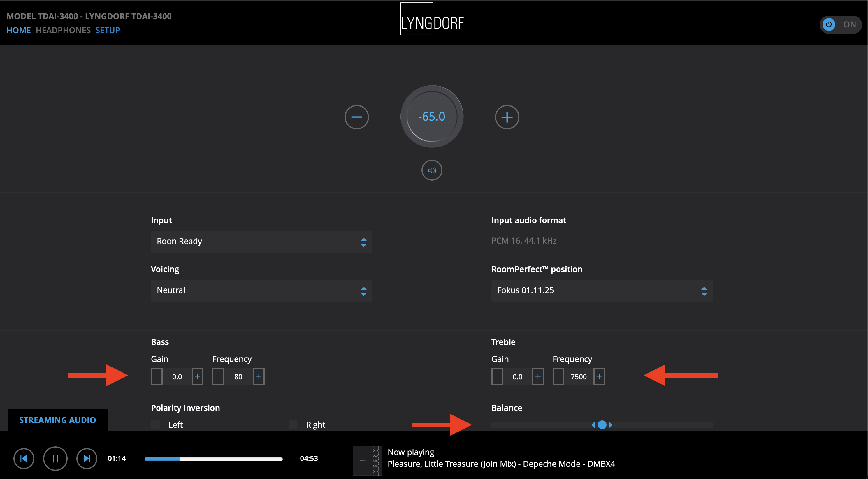Open the Voicing dropdown showing Neutral
868x479 pixels.
click(261, 291)
